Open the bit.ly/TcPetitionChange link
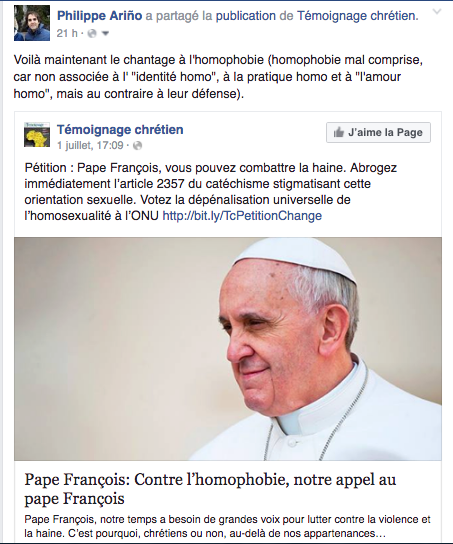 click(x=242, y=216)
